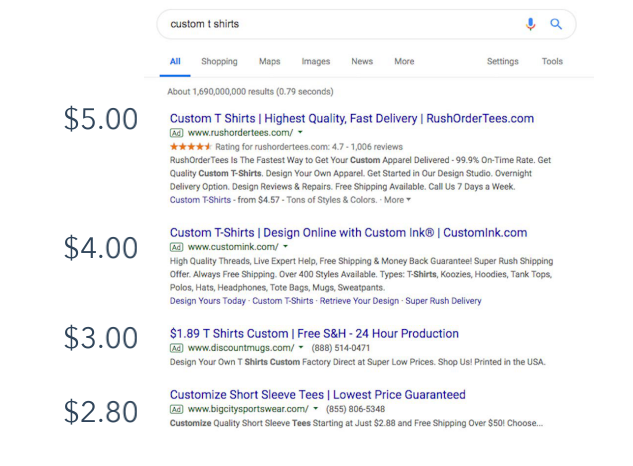The image size is (633, 466).
Task: Click the microphone voice search icon
Action: pos(530,24)
